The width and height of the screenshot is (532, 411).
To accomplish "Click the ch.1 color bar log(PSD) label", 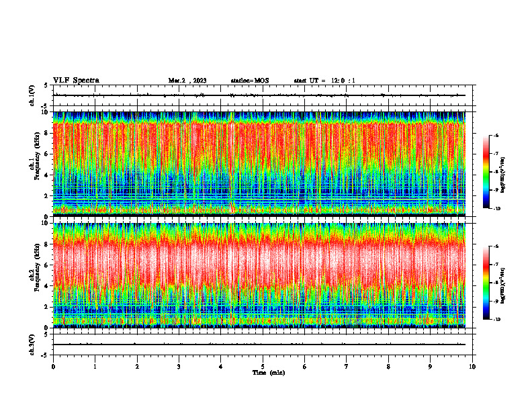I will click(x=502, y=175).
